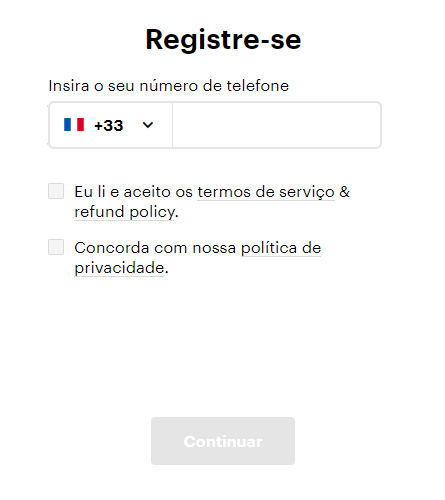Click the 'Insira o seu número de telefone' label
445x500 pixels.
(x=169, y=86)
